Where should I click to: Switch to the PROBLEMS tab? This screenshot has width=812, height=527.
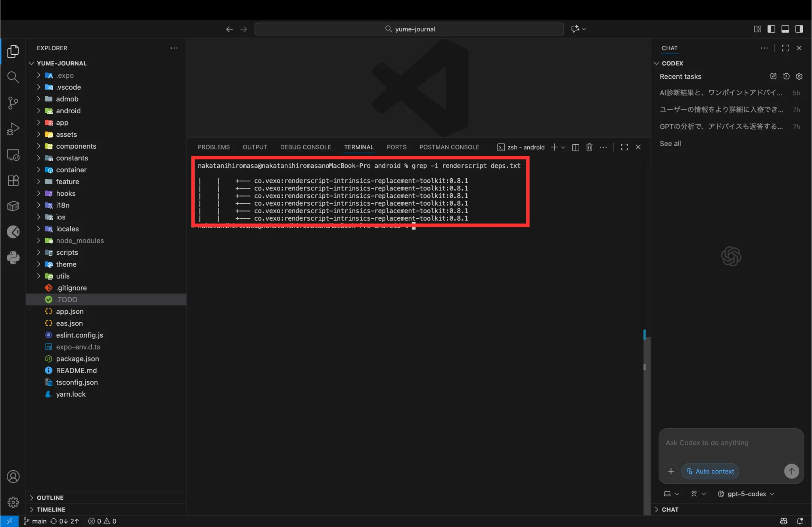[x=213, y=147]
